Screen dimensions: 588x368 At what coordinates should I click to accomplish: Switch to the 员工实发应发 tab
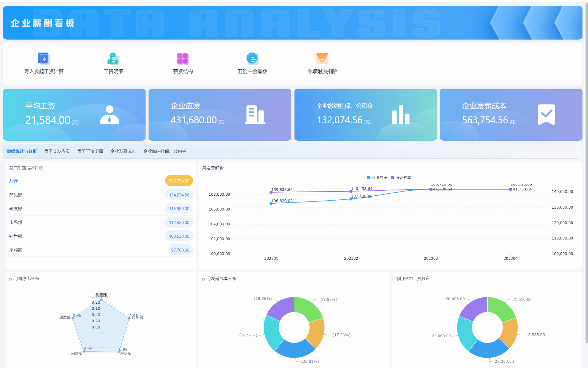57,151
